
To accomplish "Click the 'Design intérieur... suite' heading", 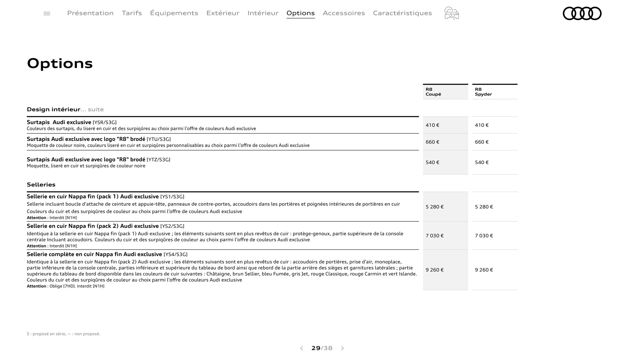I will (x=65, y=109).
